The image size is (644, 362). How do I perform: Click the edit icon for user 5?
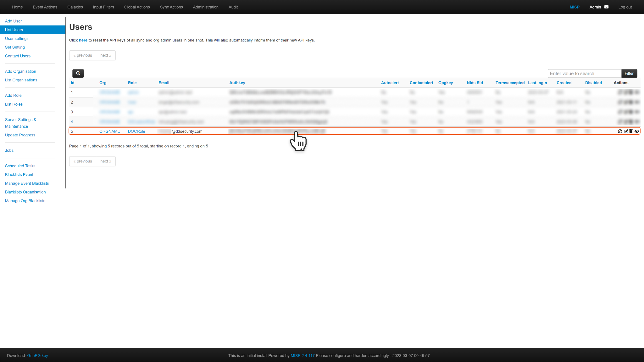[626, 131]
